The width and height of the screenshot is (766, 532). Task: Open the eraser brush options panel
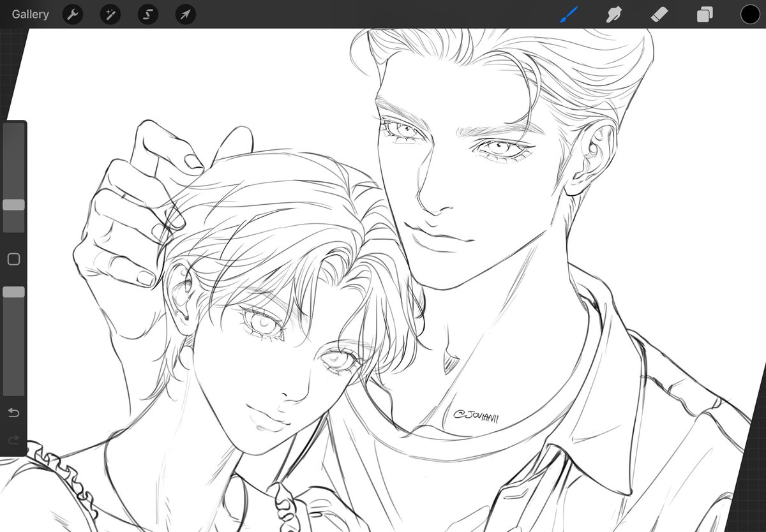click(659, 14)
